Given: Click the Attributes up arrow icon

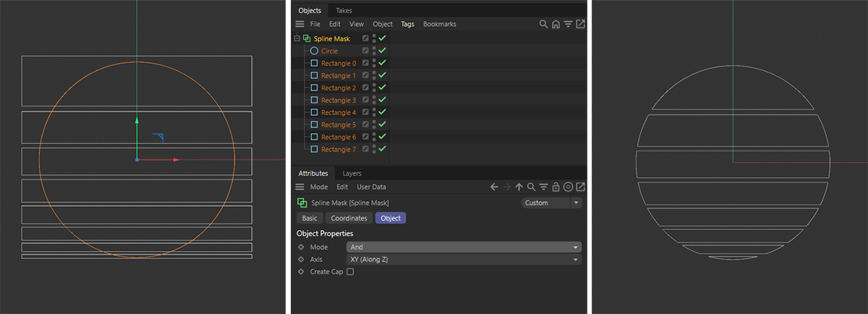Looking at the screenshot, I should pos(519,187).
